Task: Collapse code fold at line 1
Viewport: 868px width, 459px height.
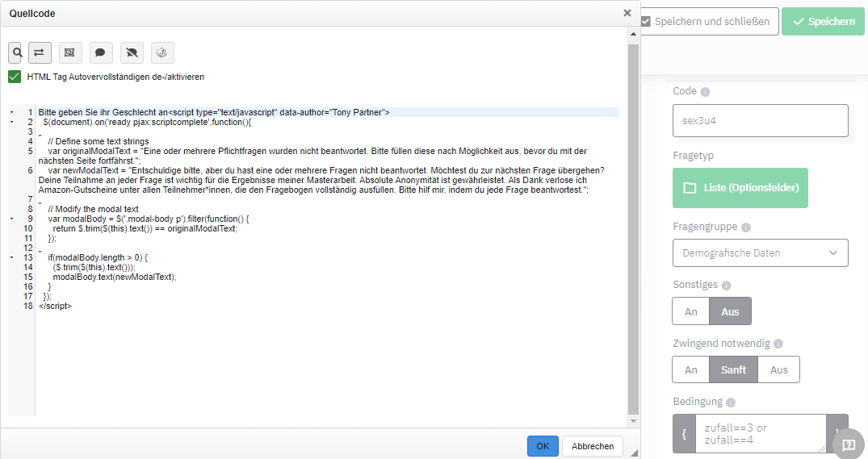Action: click(x=11, y=112)
